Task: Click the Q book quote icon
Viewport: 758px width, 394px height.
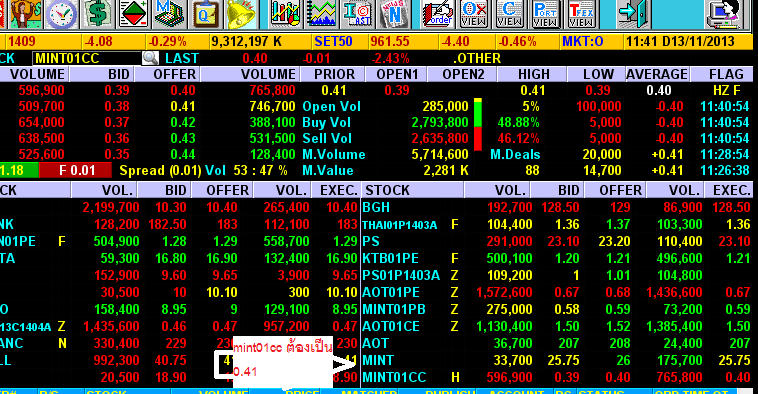Action: [204, 14]
